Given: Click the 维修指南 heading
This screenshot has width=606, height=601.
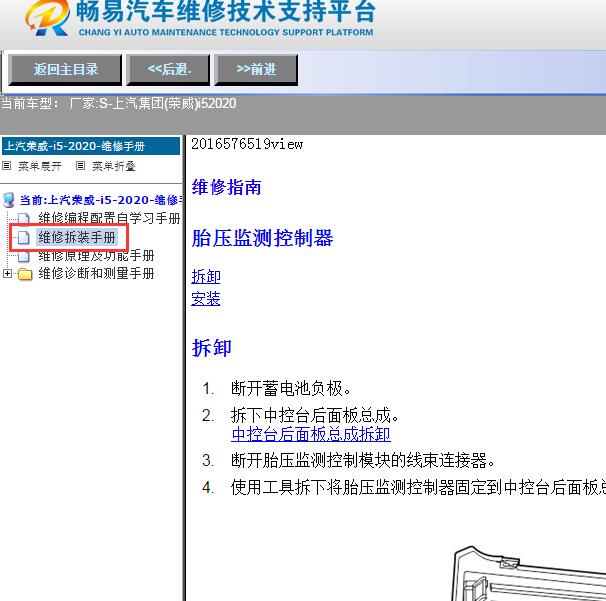Looking at the screenshot, I should [x=226, y=187].
